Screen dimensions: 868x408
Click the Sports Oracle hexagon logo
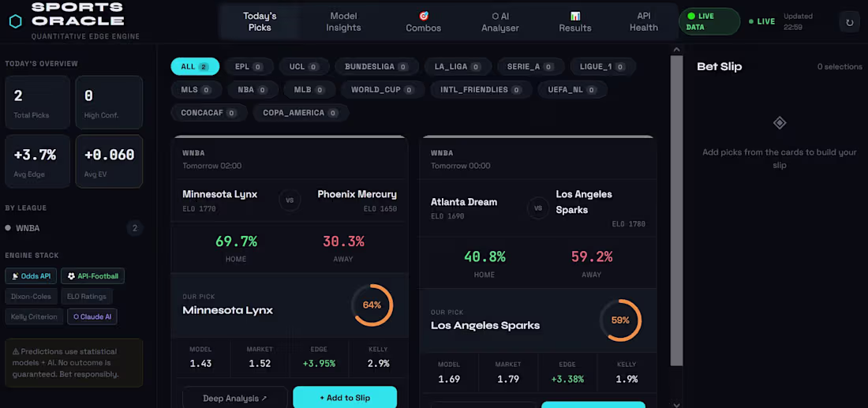16,21
